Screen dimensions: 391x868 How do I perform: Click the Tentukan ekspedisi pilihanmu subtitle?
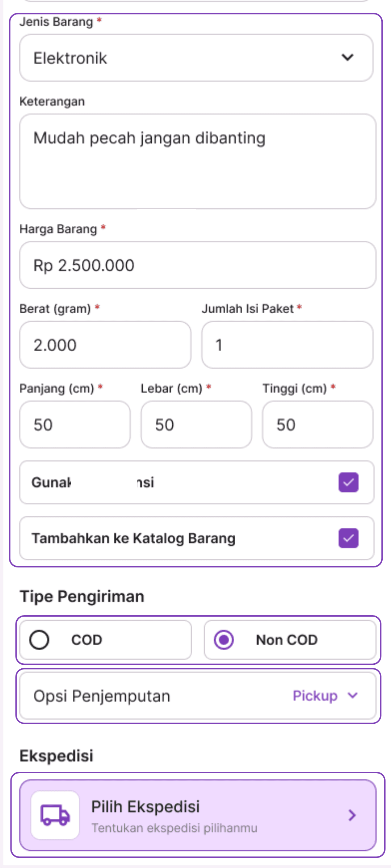coord(174,828)
